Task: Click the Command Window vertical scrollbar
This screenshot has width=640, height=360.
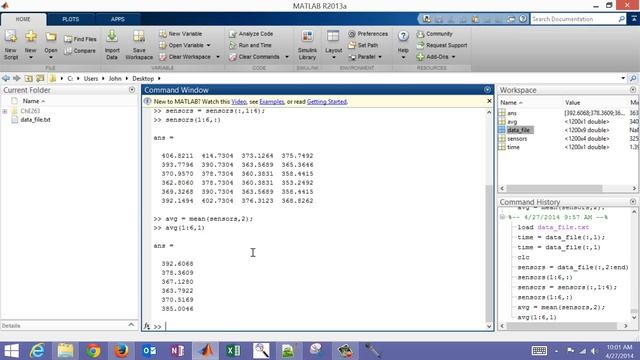Action: click(489, 253)
